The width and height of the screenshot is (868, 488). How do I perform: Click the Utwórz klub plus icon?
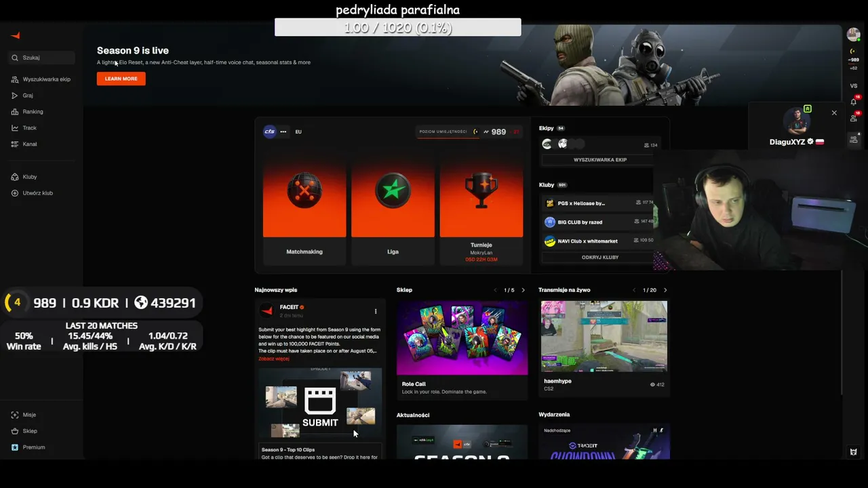tap(15, 193)
